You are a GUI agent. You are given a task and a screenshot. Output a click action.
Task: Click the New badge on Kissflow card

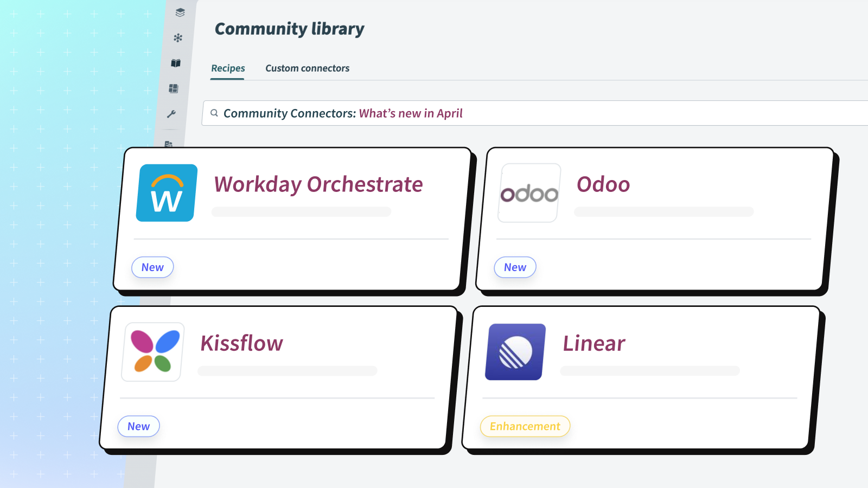point(138,426)
